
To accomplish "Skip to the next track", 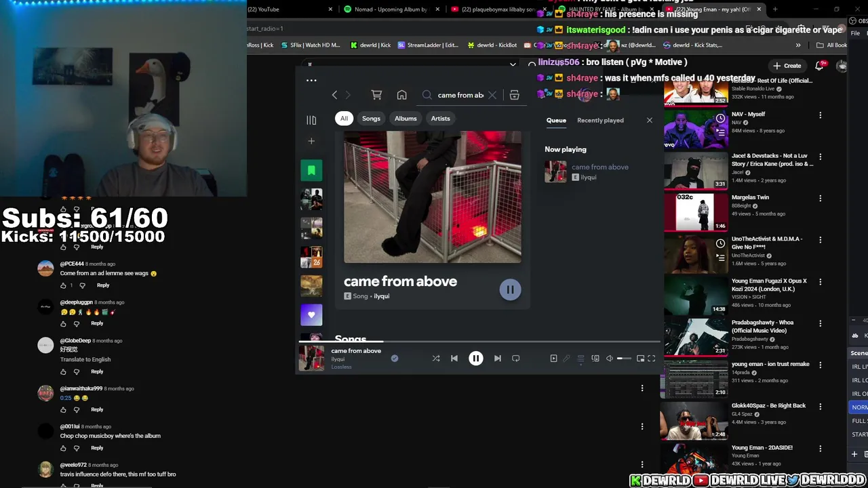I will pos(498,359).
